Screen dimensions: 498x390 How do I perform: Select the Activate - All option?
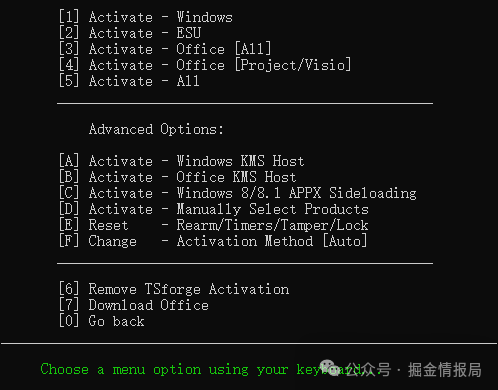point(129,81)
